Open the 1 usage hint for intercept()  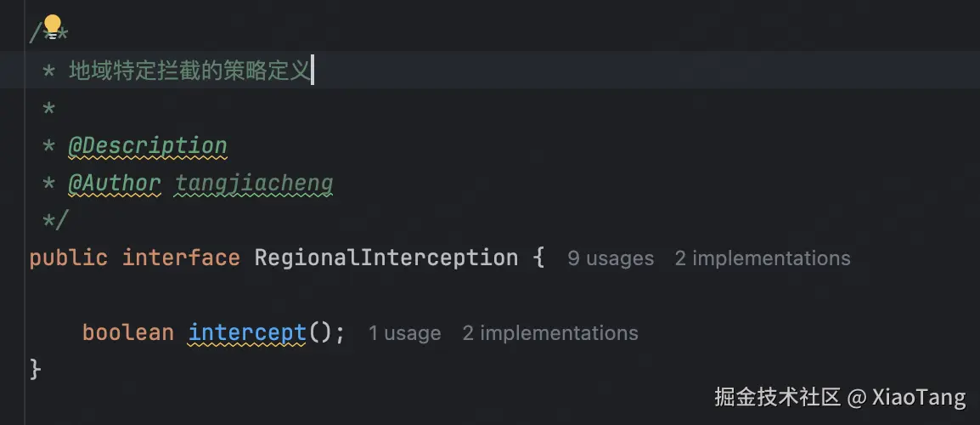pos(404,333)
